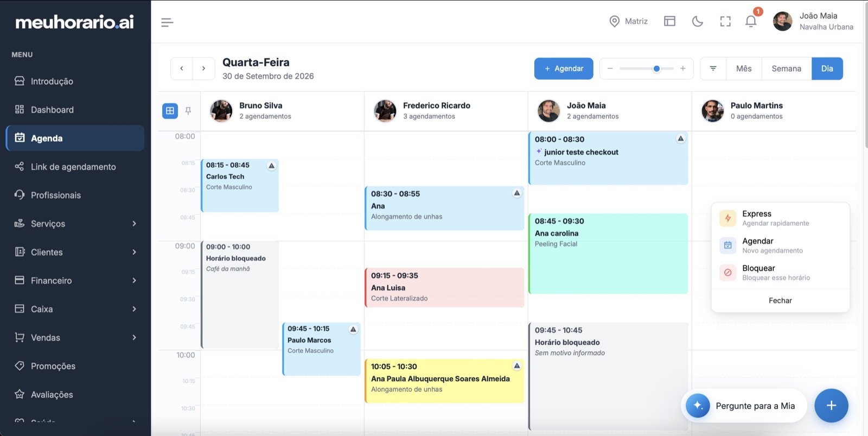Image resolution: width=868 pixels, height=436 pixels.
Task: Go to next day with right arrow
Action: click(x=203, y=68)
